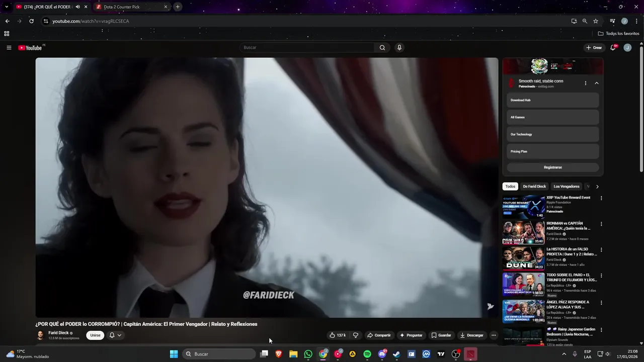The image size is (644, 362).
Task: Open WhatsApp from the taskbar
Action: 308,354
